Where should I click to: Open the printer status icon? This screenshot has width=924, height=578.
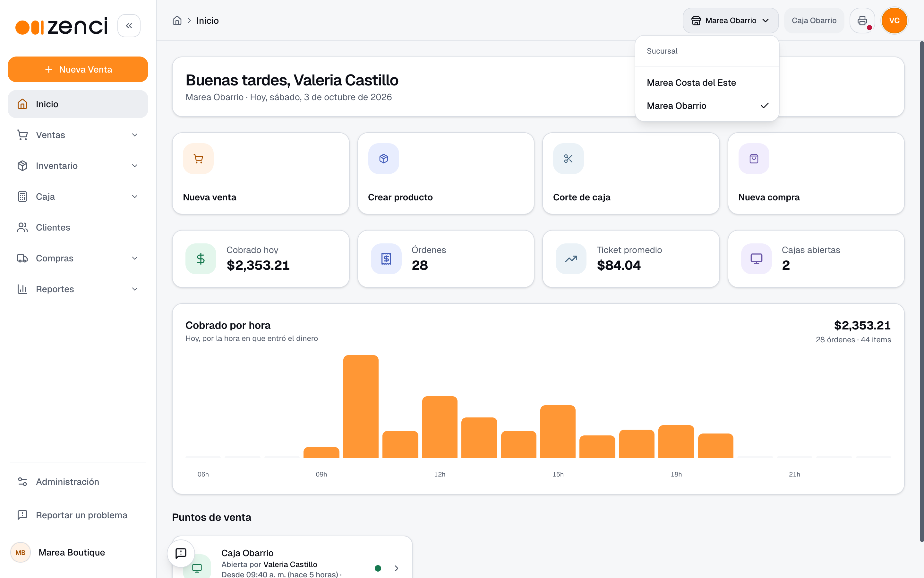click(x=862, y=21)
